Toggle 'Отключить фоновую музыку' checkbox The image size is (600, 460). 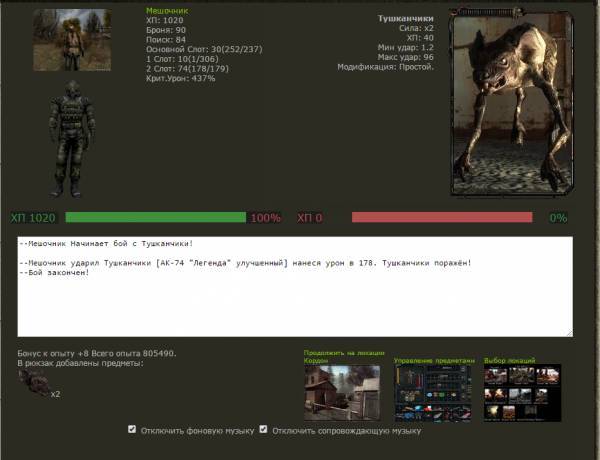[x=132, y=429]
